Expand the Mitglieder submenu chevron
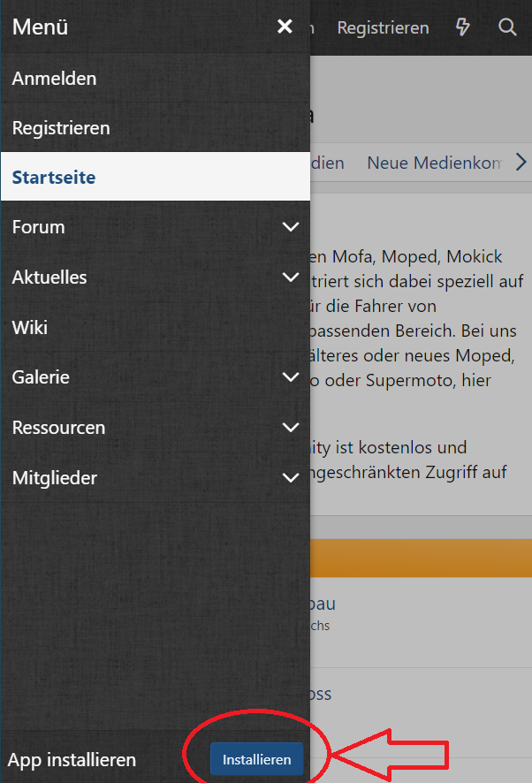 click(x=291, y=478)
